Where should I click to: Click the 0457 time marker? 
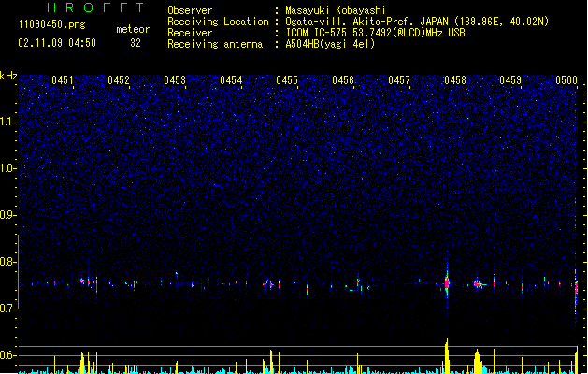pos(399,79)
